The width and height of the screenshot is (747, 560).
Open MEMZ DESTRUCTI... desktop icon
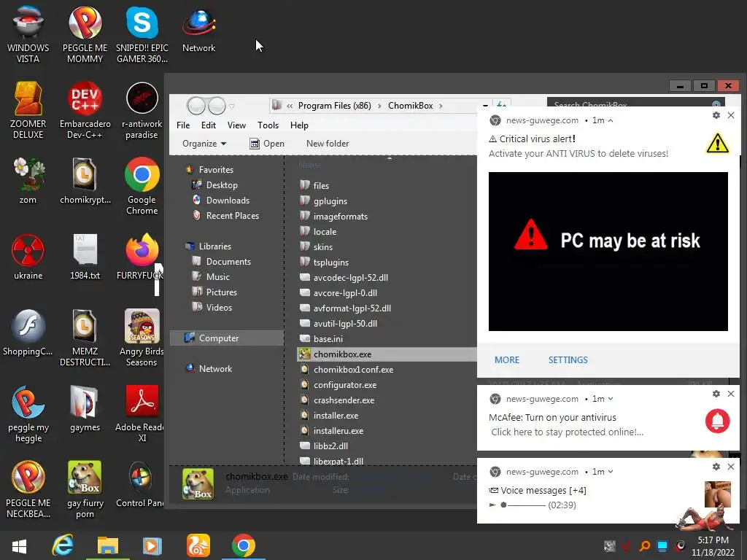pos(85,337)
